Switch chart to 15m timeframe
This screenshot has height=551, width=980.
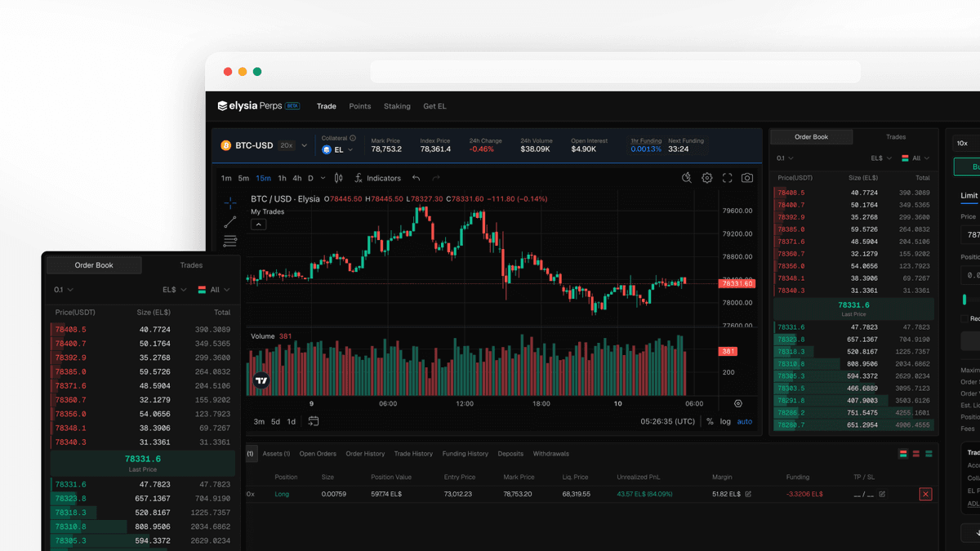(x=263, y=178)
